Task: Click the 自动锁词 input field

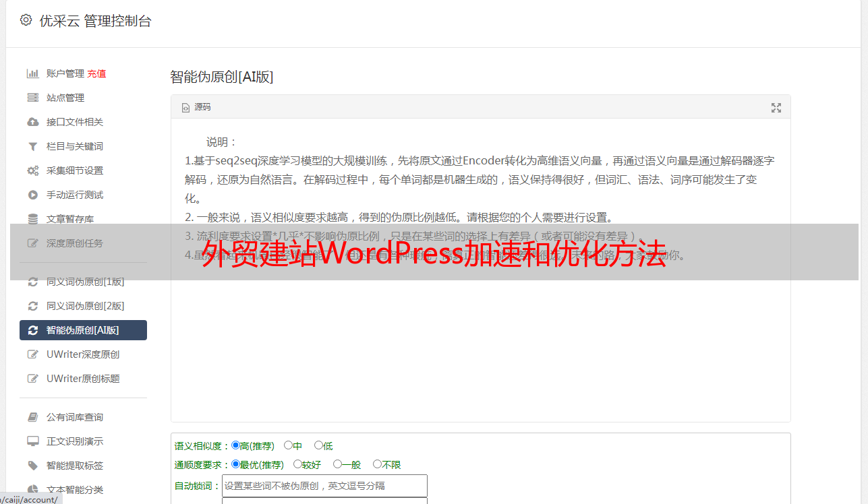Action: click(x=324, y=485)
